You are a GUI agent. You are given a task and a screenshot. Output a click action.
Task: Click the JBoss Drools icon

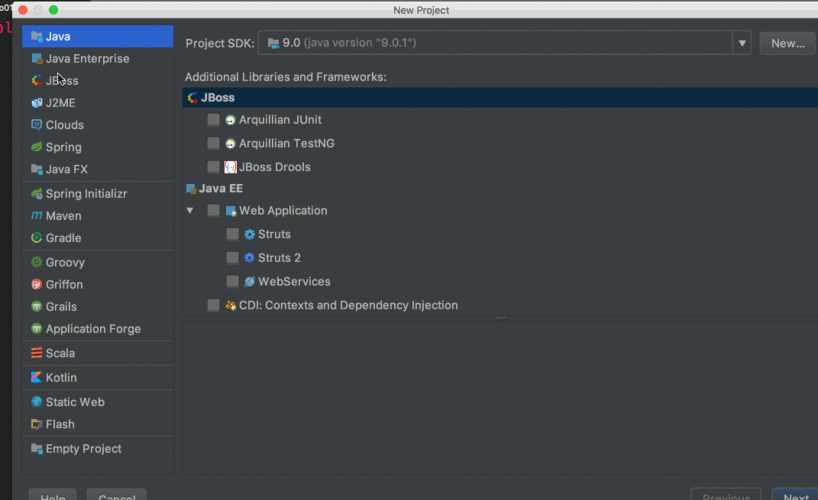pyautogui.click(x=230, y=167)
